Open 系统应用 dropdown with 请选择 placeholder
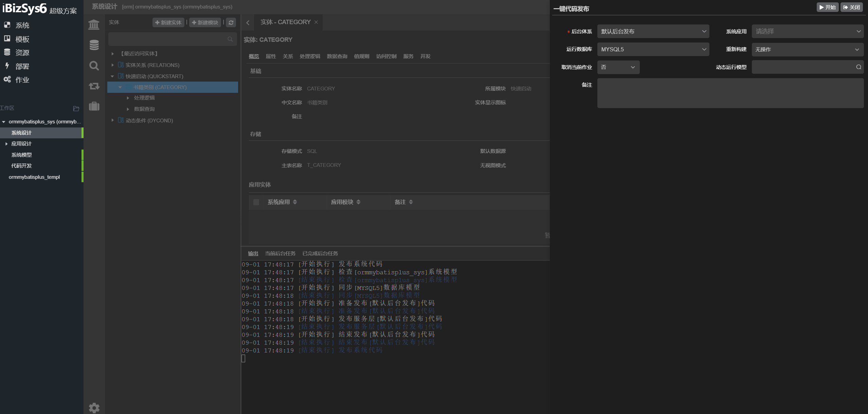 (807, 31)
